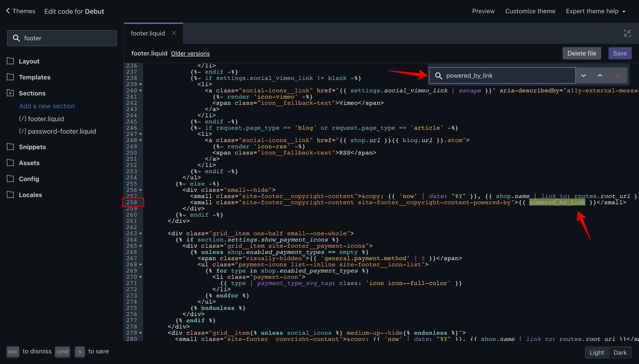
Task: Click the code search magnifier icon
Action: (x=438, y=75)
